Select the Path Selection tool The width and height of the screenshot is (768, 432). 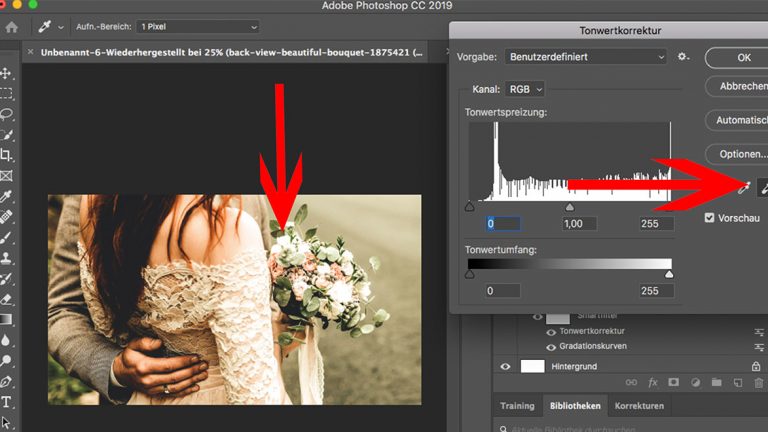click(6, 422)
